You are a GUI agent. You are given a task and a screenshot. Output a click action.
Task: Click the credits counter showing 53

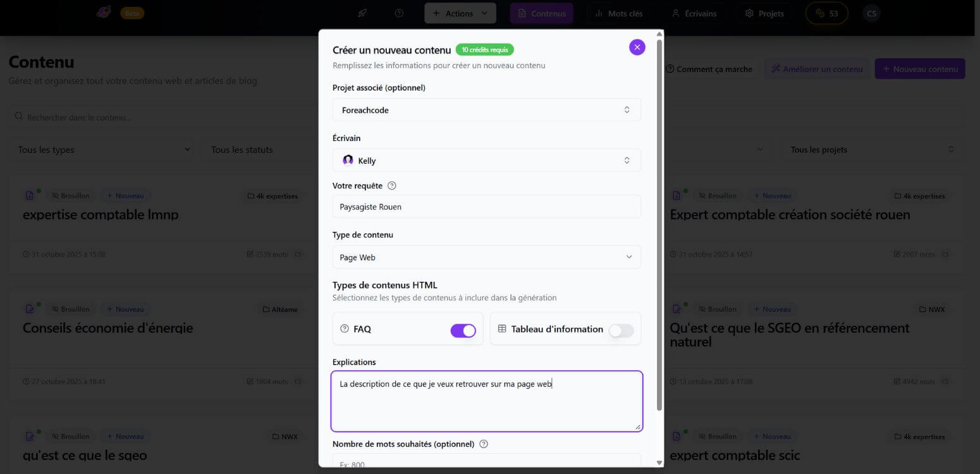[826, 13]
